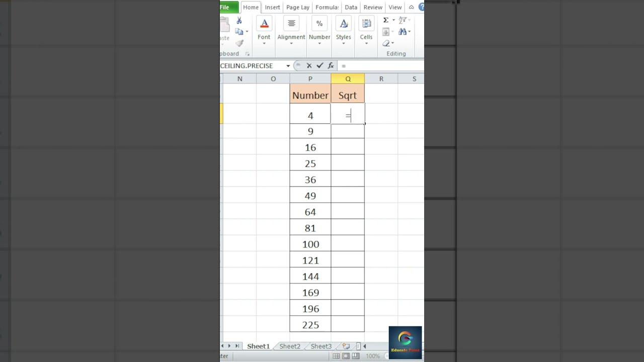Screen dimensions: 644x362
Task: Confirm the formula with checkmark icon
Action: tap(319, 66)
